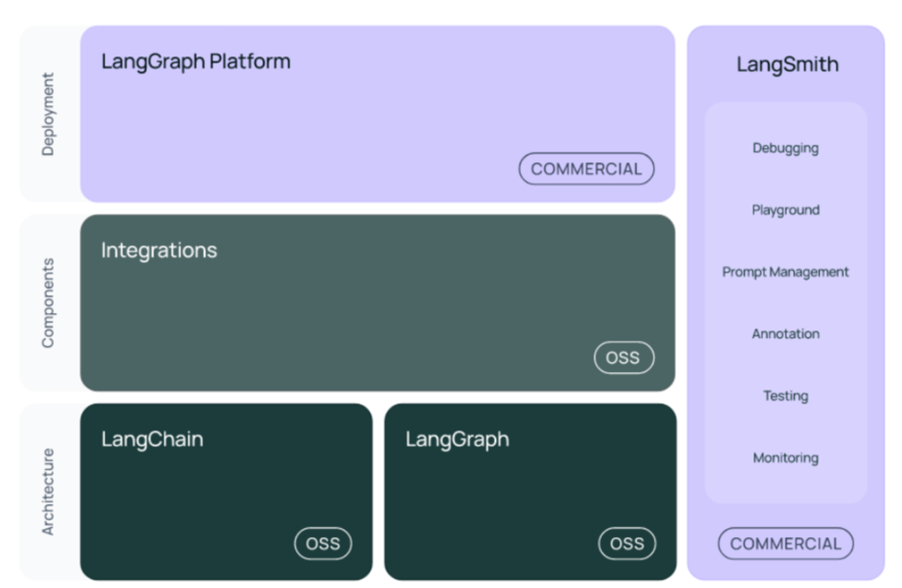Click the Integrations heading
This screenshot has height=588, width=902.
[160, 250]
